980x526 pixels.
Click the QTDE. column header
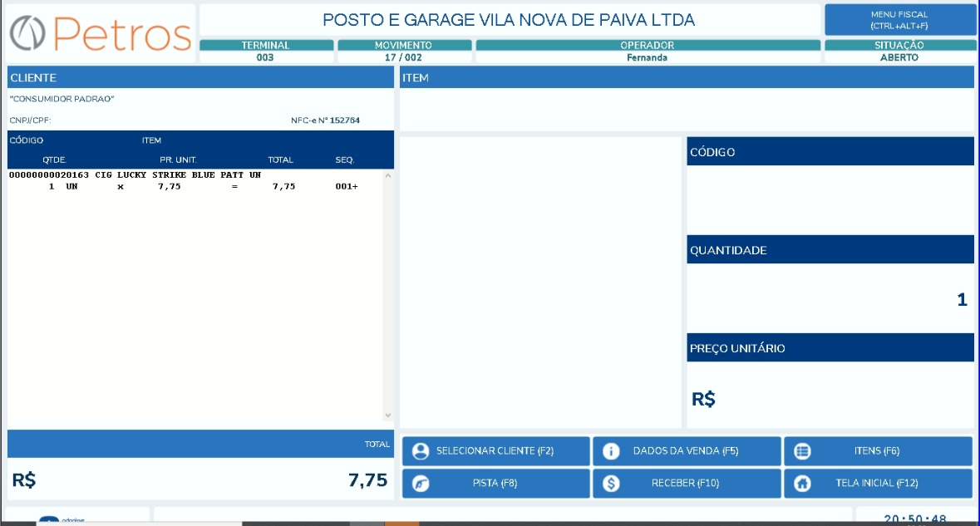coord(54,160)
